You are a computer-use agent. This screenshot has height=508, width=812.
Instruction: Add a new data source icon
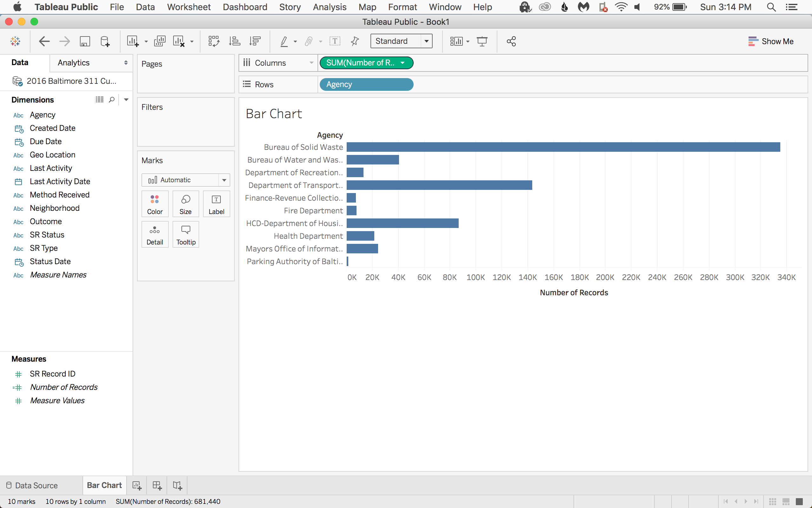(105, 41)
